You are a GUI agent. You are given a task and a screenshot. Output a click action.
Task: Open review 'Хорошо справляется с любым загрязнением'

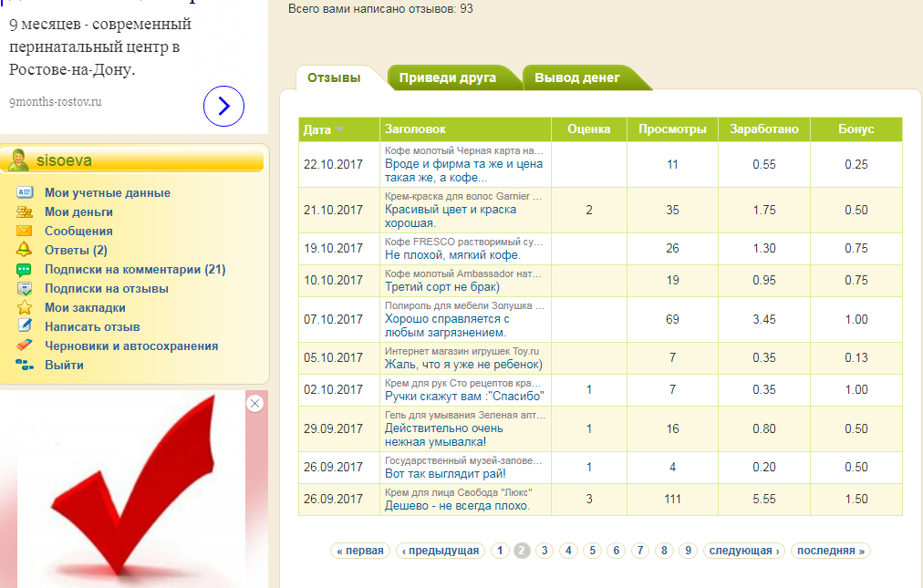447,325
